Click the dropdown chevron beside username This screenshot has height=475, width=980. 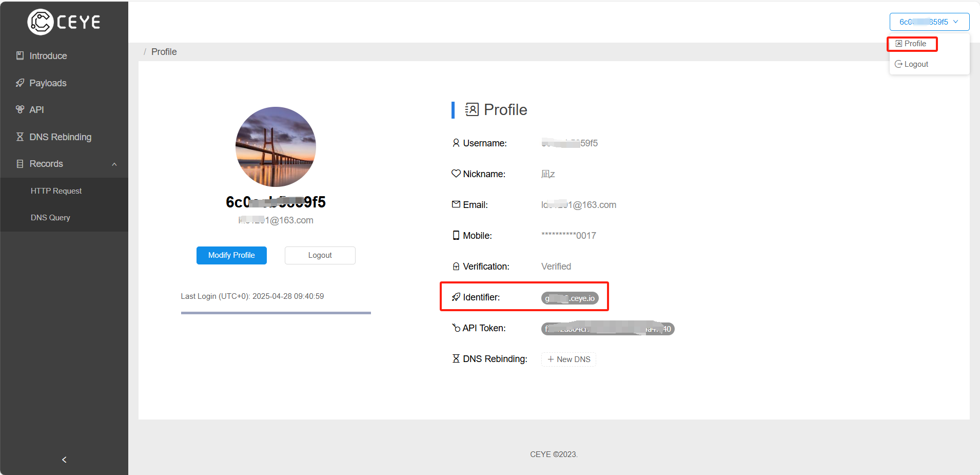[955, 22]
